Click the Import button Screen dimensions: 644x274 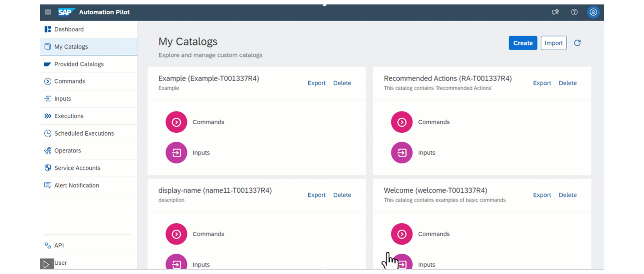coord(553,43)
